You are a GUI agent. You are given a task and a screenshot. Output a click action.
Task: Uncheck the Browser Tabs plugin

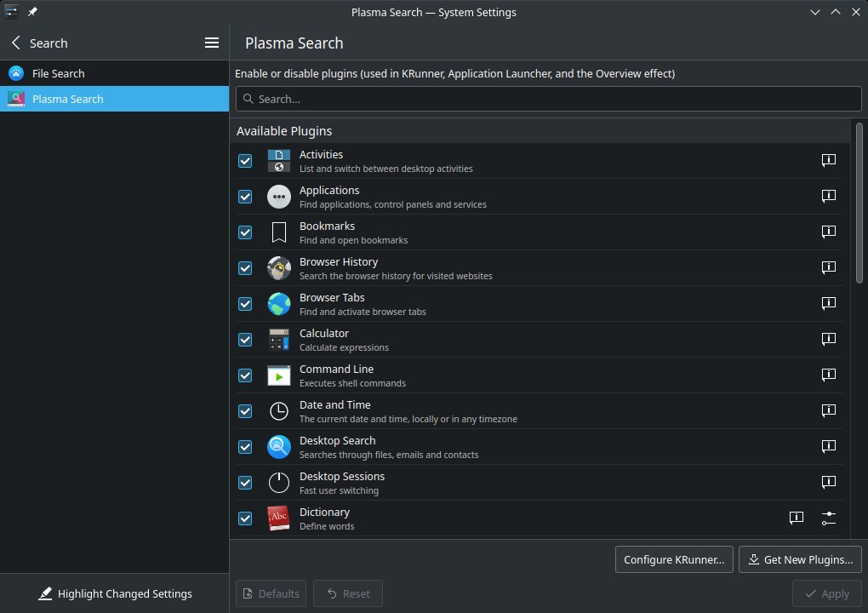pyautogui.click(x=245, y=303)
